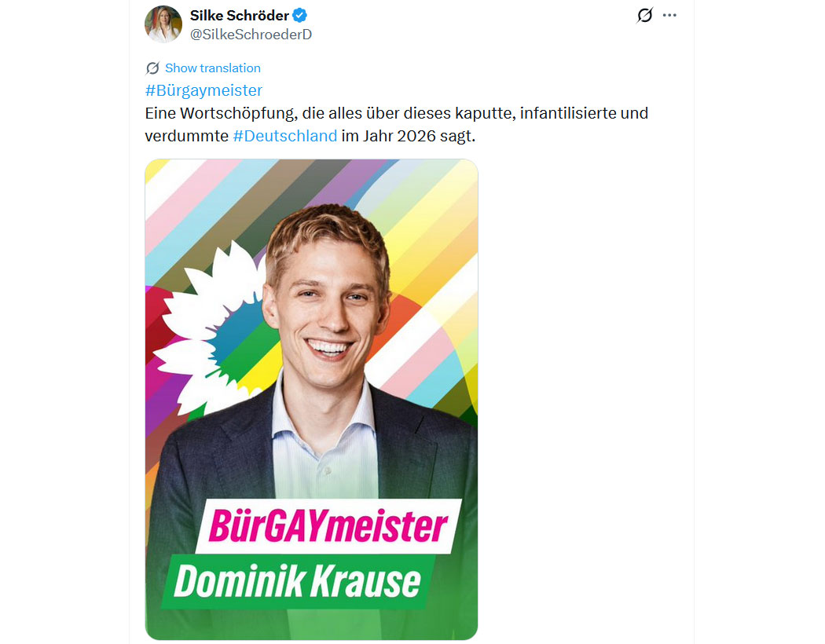Click the @SilkeSchroederD handle
Image resolution: width=825 pixels, height=644 pixels.
click(251, 35)
